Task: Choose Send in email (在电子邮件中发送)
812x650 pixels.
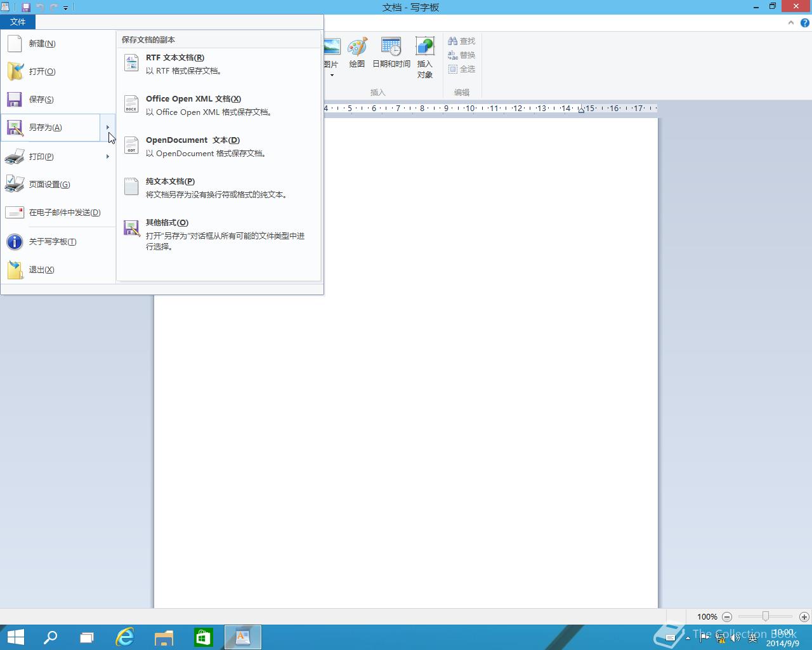Action: (x=58, y=213)
